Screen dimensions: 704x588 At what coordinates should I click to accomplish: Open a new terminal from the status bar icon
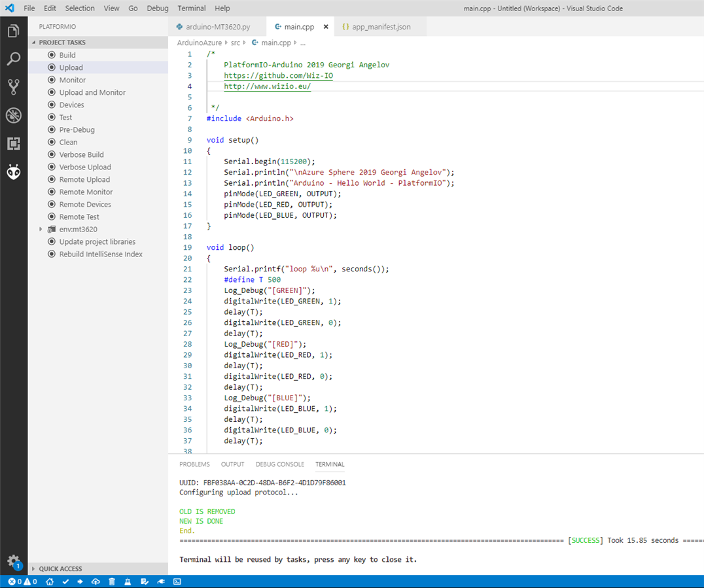(x=177, y=581)
